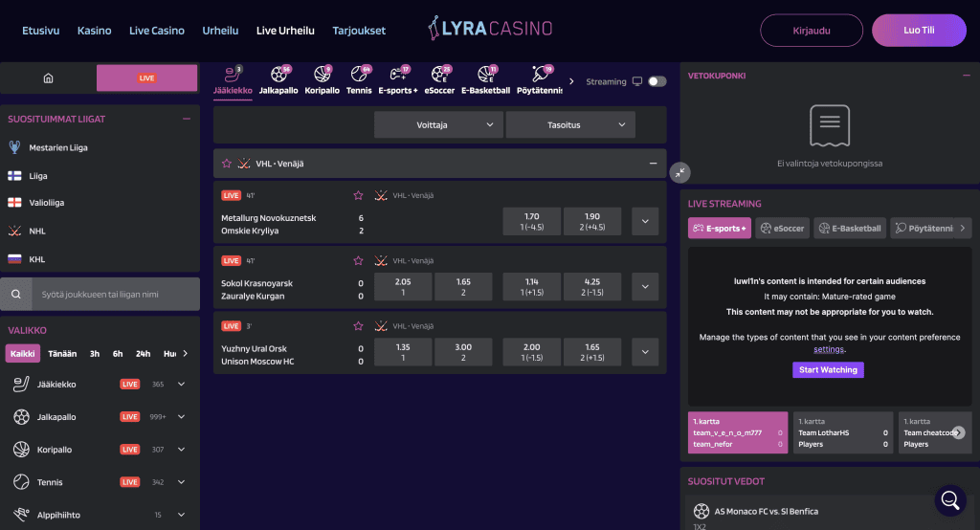Click the Luo Tili button
980x530 pixels.
[919, 30]
